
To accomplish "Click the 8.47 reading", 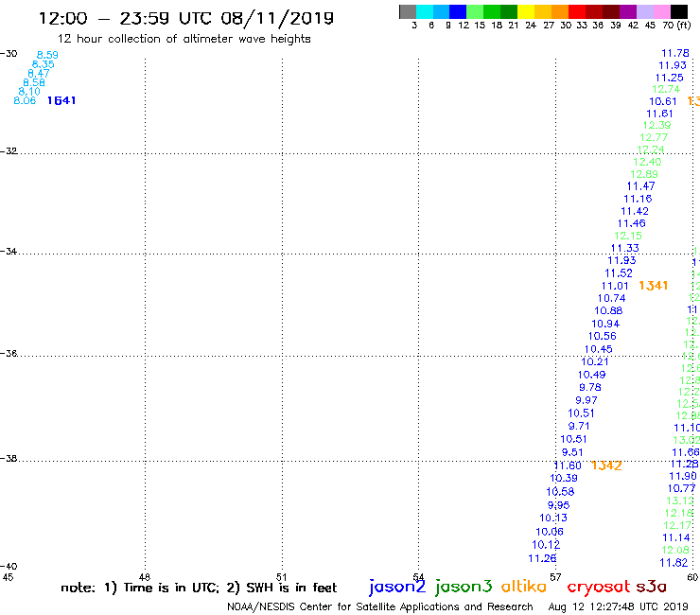I will [39, 73].
